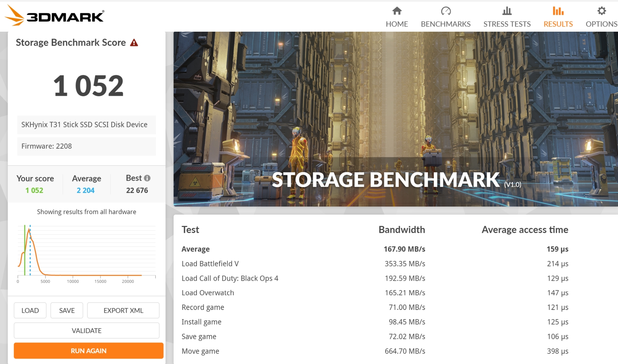This screenshot has height=364, width=618.
Task: Click the 106 µs access time value
Action: [x=558, y=337]
